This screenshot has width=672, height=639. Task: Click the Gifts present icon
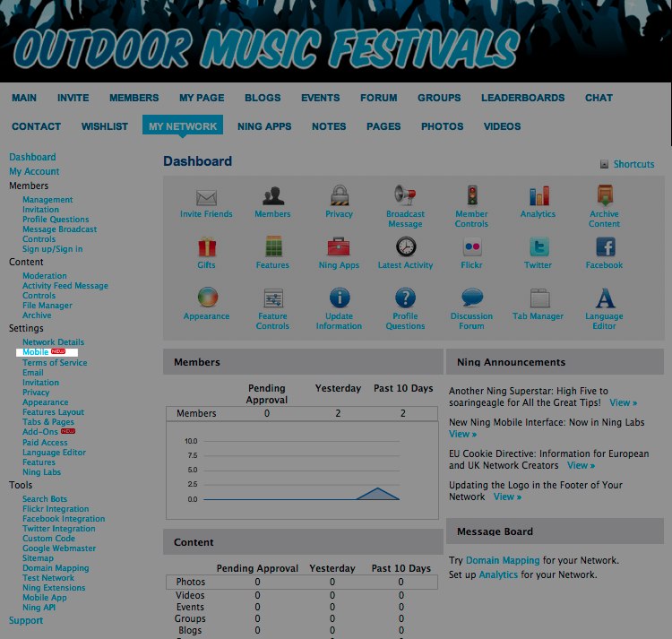click(207, 246)
